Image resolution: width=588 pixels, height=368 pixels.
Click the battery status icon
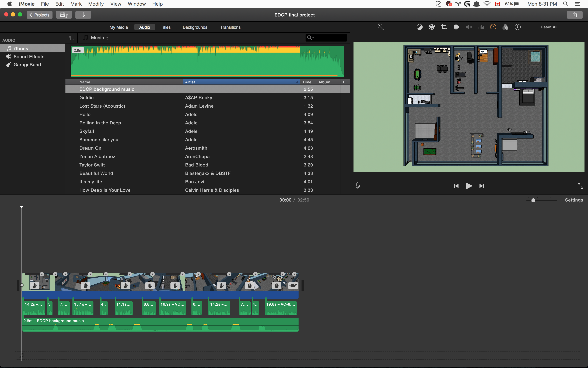[518, 4]
